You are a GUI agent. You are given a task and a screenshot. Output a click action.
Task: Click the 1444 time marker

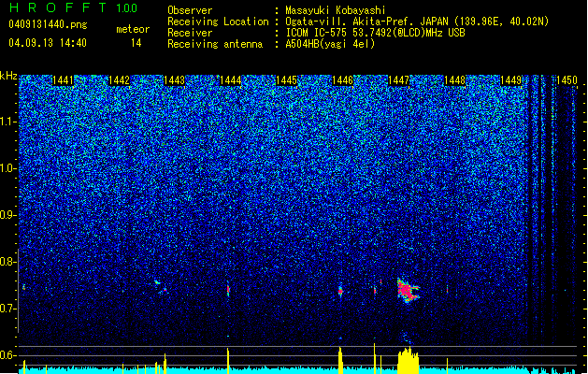pos(230,80)
